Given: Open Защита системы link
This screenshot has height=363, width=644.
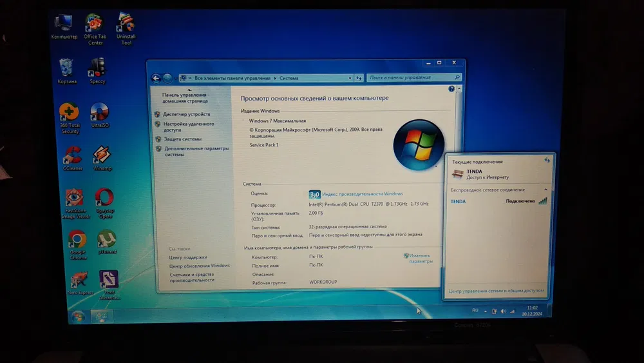Looking at the screenshot, I should tap(183, 139).
